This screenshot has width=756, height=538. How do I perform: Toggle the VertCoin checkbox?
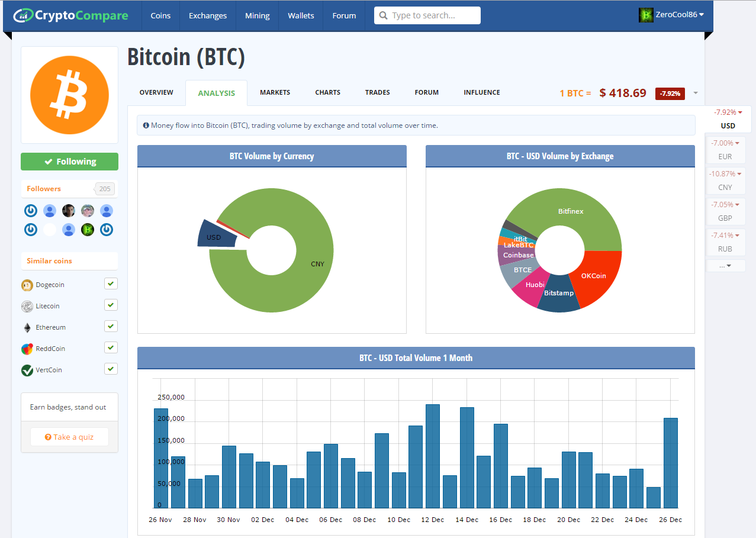point(111,369)
